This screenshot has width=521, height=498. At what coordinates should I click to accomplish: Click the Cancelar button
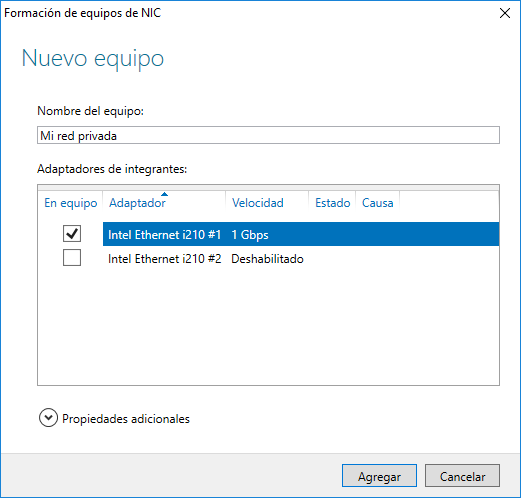[462, 476]
